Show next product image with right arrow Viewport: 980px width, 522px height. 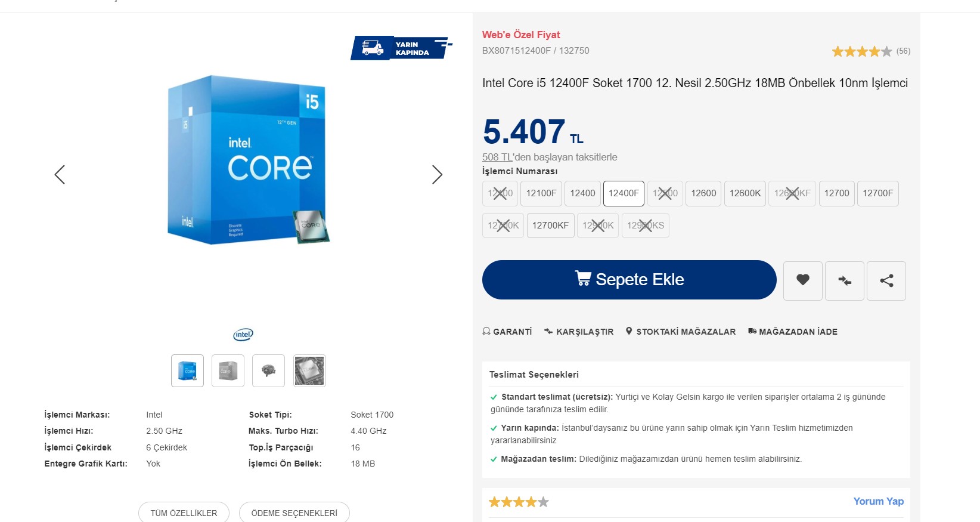click(x=437, y=174)
